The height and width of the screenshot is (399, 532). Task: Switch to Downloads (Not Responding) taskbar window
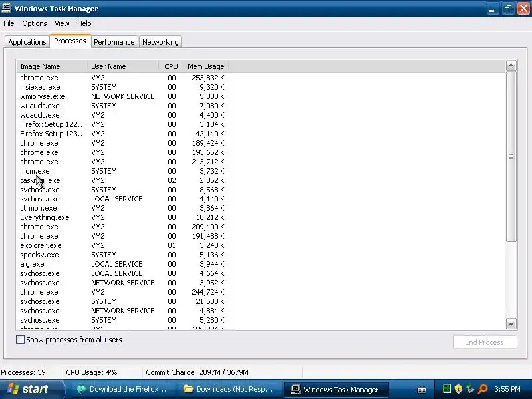(x=229, y=389)
